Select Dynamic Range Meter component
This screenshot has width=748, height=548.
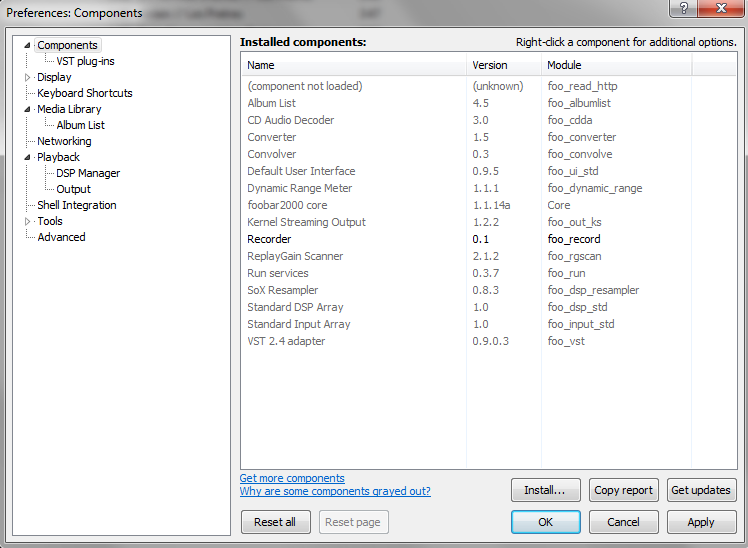click(x=488, y=188)
